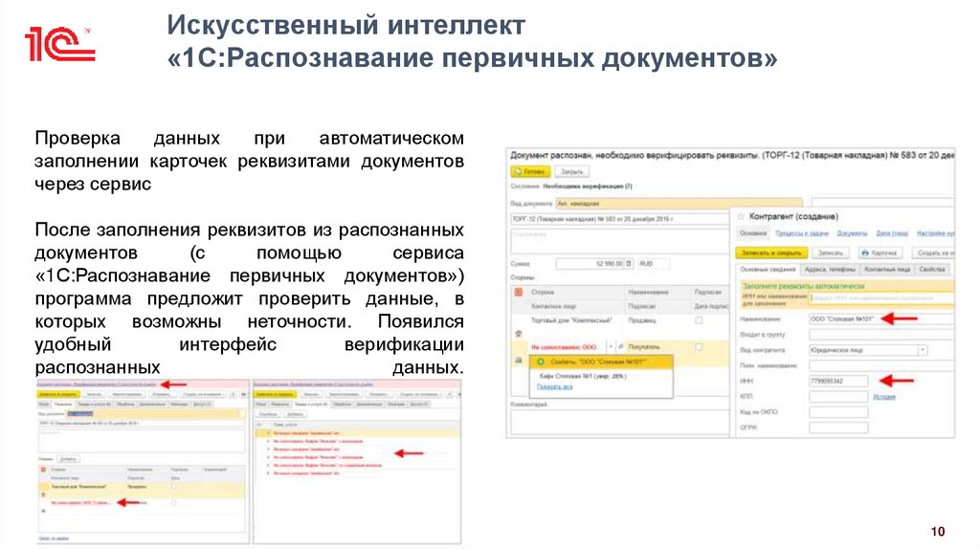
Task: Select highlighted first goods row in bottom-middle window
Action: [x=357, y=433]
